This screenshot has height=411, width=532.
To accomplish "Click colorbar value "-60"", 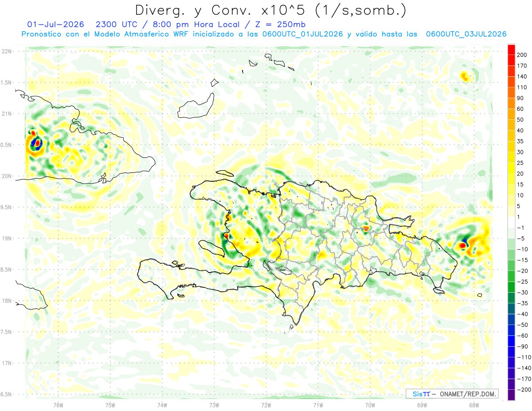I will 522,336.
